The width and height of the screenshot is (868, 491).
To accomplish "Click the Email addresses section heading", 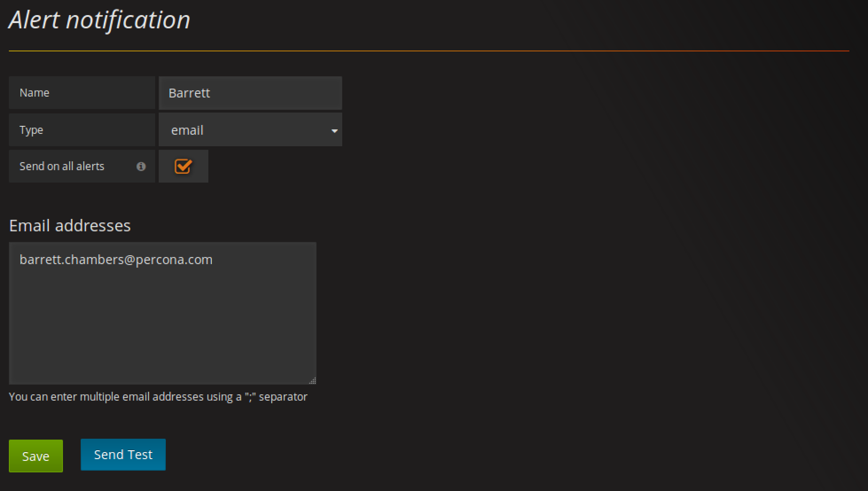I will [x=70, y=225].
